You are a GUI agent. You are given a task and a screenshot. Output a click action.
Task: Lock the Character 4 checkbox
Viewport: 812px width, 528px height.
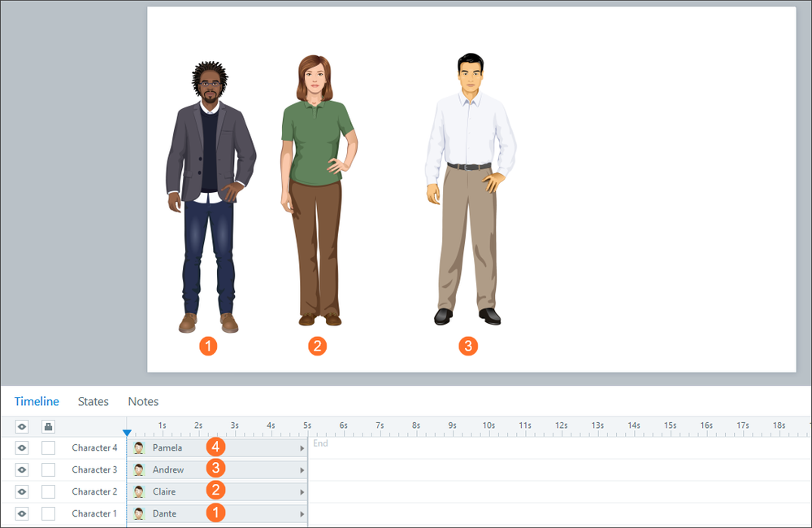pos(48,447)
